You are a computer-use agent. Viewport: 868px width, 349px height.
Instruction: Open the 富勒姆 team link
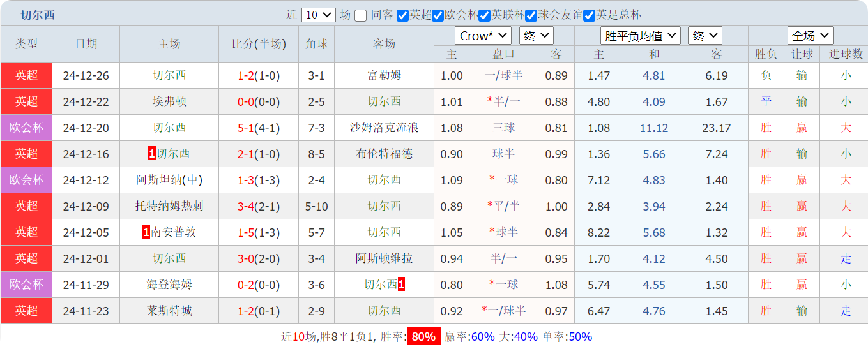pyautogui.click(x=384, y=75)
